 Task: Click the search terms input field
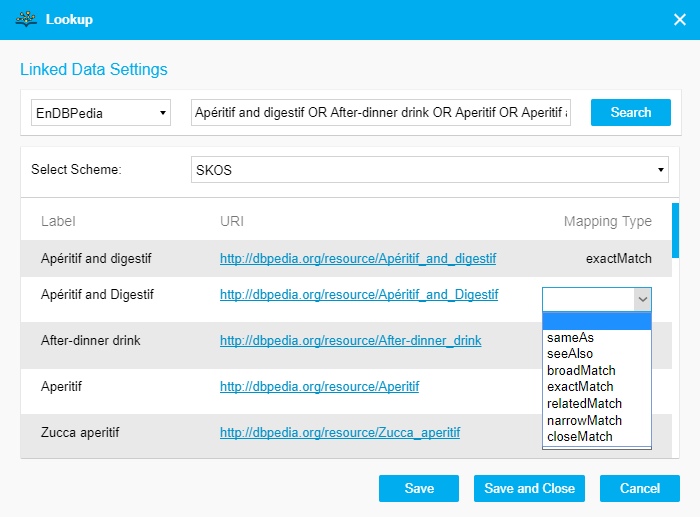[x=380, y=113]
